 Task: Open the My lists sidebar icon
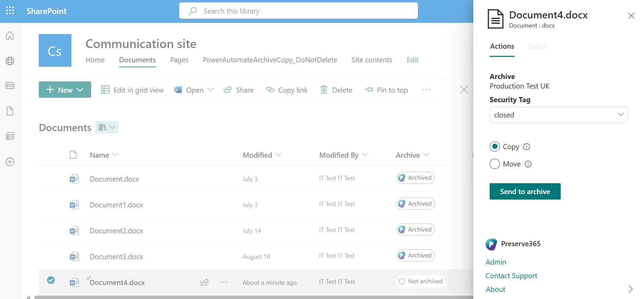10,136
